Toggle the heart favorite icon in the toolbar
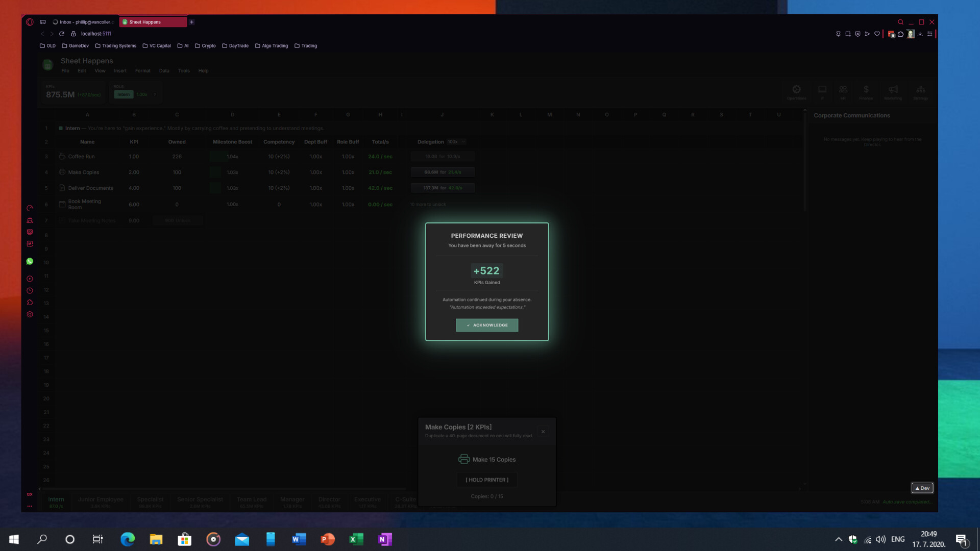 [x=877, y=34]
